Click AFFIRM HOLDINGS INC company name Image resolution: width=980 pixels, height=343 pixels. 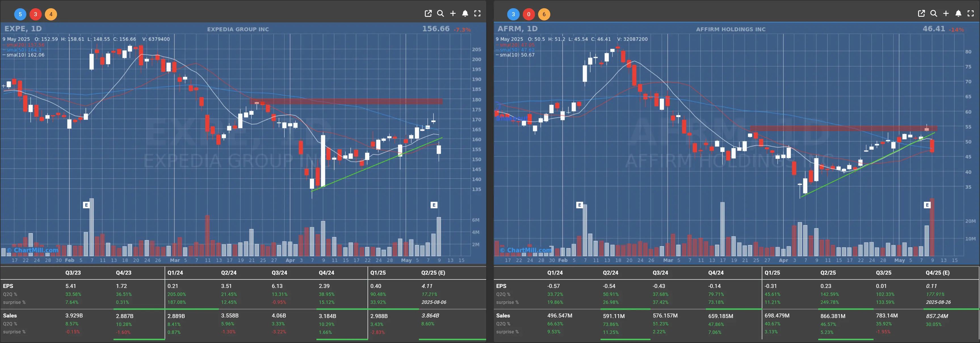pyautogui.click(x=731, y=29)
